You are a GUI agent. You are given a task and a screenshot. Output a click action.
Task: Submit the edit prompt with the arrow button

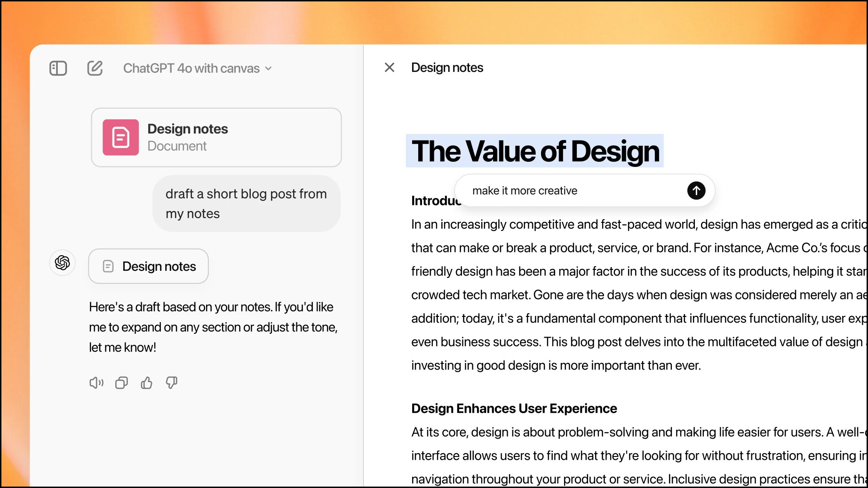coord(696,190)
